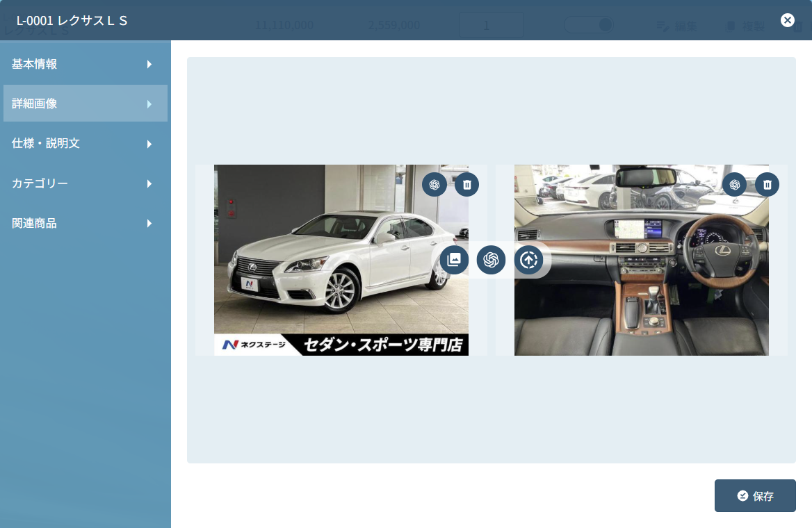Click the dimmed 複製 button in background

tap(745, 26)
